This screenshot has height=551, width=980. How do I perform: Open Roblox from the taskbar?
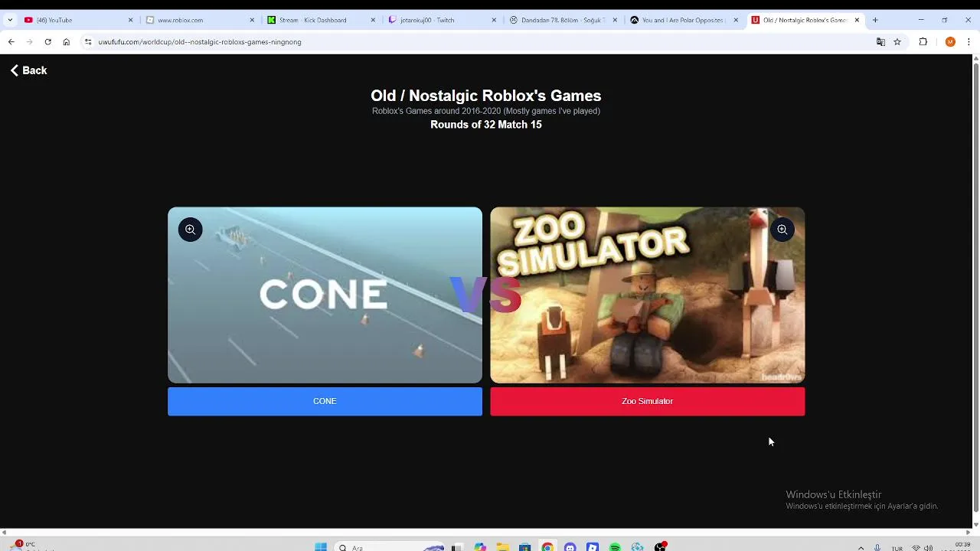pyautogui.click(x=592, y=546)
